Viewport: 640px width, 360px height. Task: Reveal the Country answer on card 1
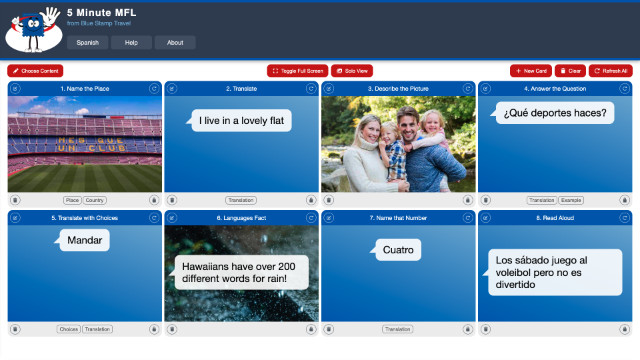(x=95, y=200)
